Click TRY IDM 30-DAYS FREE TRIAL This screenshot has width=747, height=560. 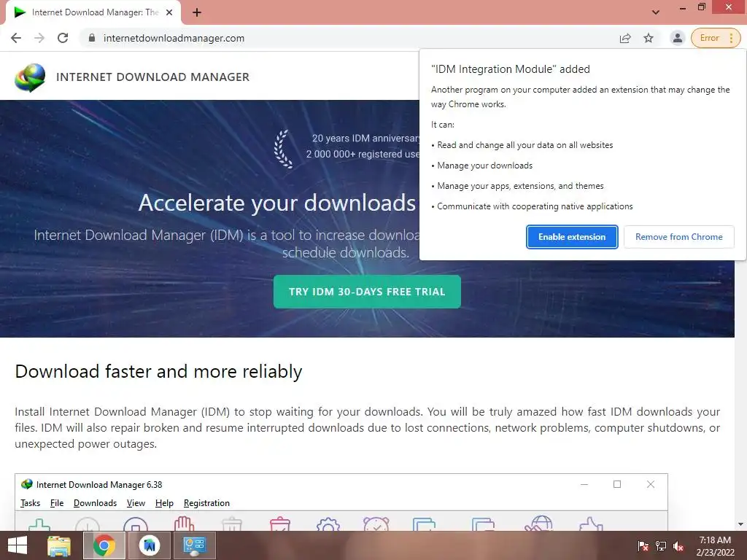pyautogui.click(x=367, y=292)
